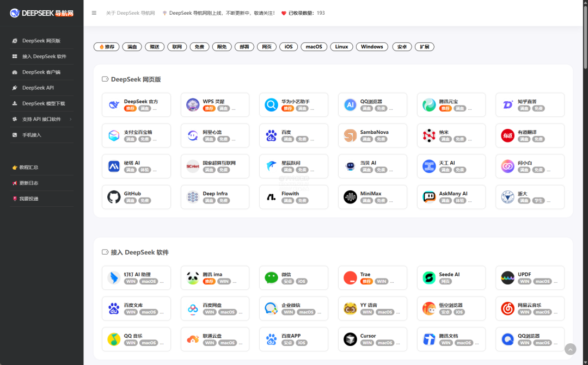This screenshot has height=365, width=588.
Task: Open the 腾讯元宝 icon
Action: [x=429, y=104]
